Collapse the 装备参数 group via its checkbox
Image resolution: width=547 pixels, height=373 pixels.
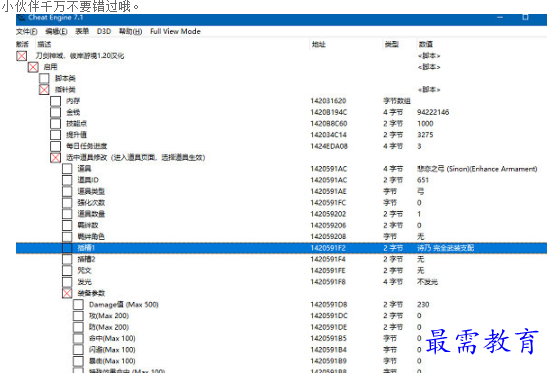67,293
